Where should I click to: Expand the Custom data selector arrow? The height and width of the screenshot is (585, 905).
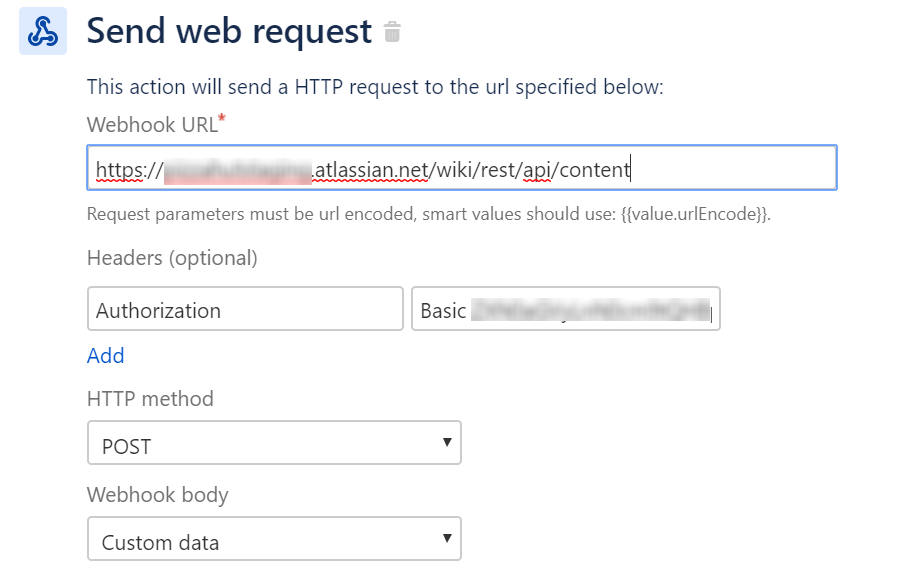tap(449, 538)
